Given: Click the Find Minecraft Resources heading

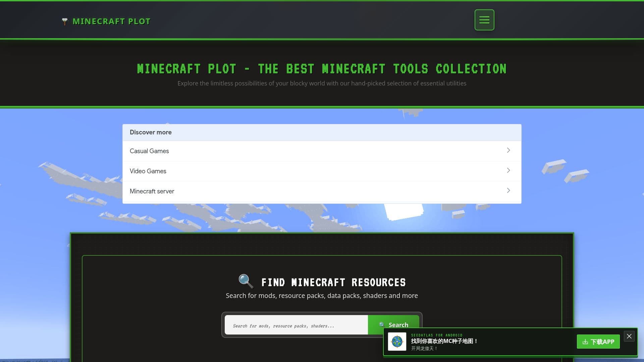Looking at the screenshot, I should [x=333, y=283].
